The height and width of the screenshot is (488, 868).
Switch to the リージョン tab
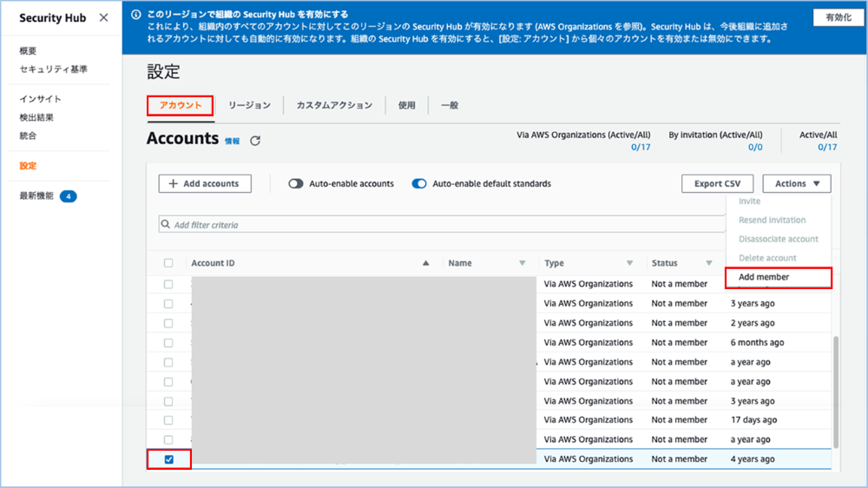point(249,105)
